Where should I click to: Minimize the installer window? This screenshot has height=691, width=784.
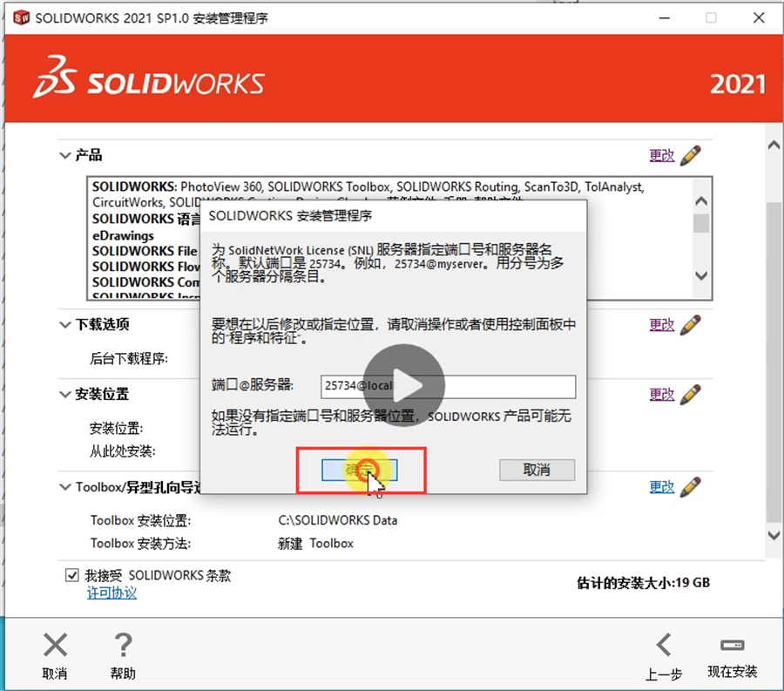coord(665,18)
